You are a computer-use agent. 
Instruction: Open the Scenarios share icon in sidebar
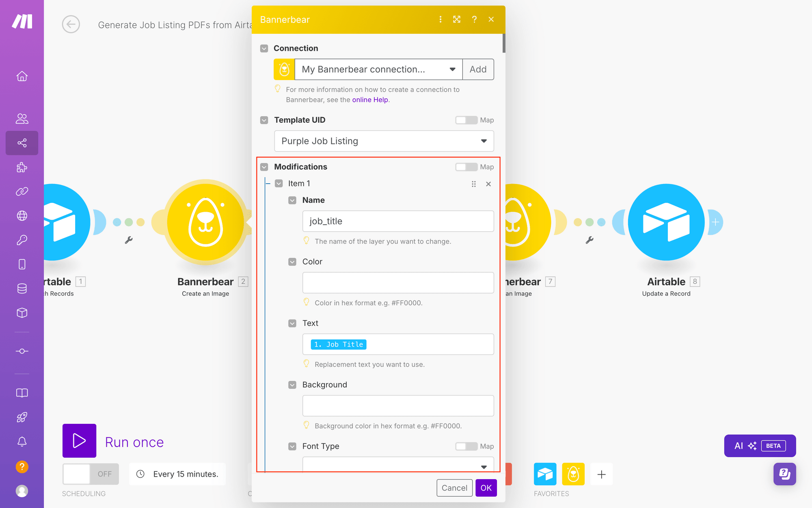(x=22, y=143)
